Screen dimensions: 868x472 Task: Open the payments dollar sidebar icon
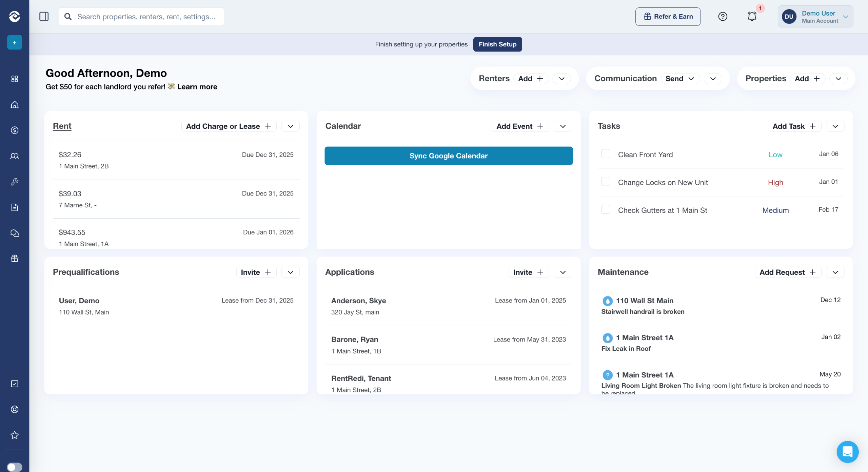tap(15, 130)
